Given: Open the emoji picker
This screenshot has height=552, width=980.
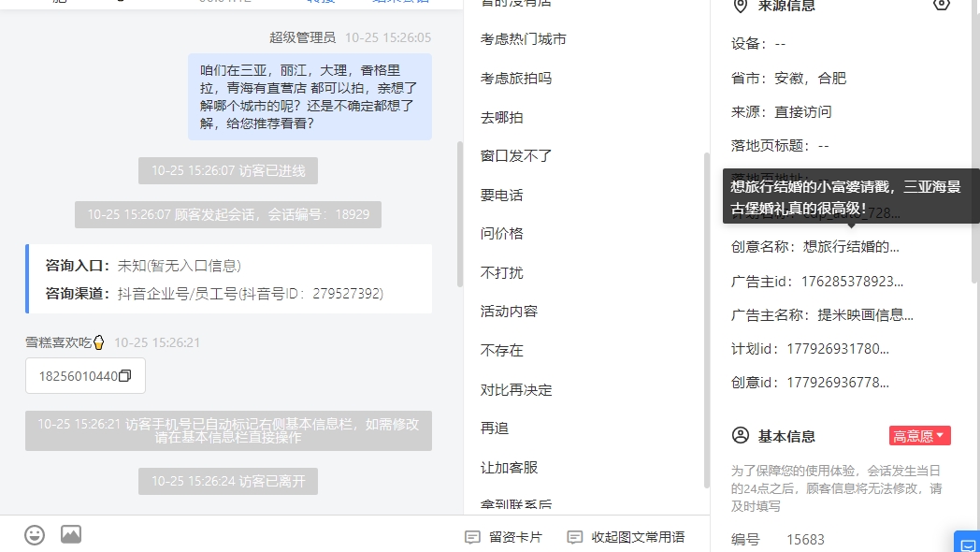Looking at the screenshot, I should [35, 535].
